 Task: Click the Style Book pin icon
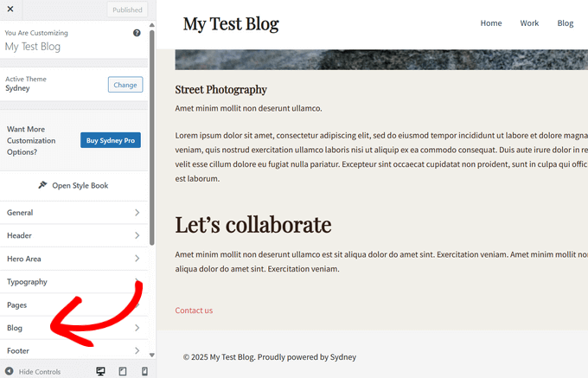(42, 185)
